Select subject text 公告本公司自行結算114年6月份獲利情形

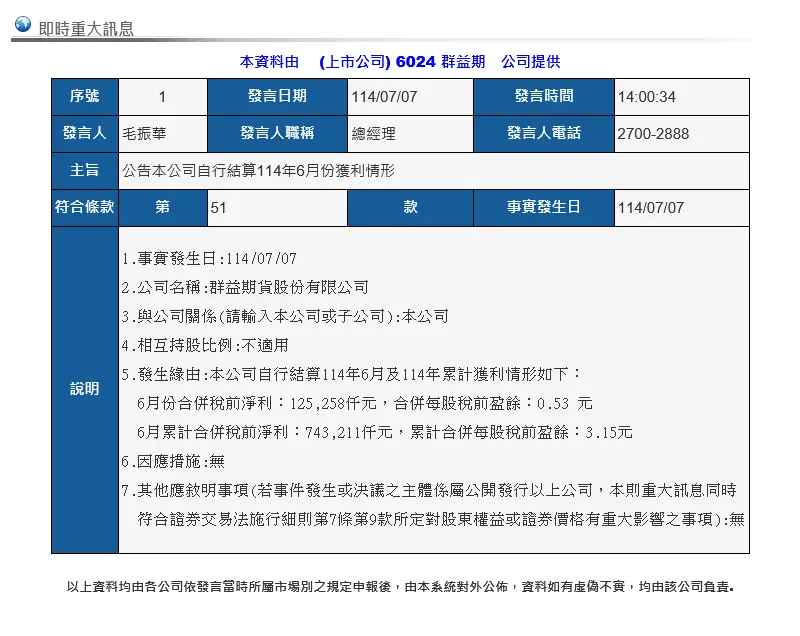258,170
